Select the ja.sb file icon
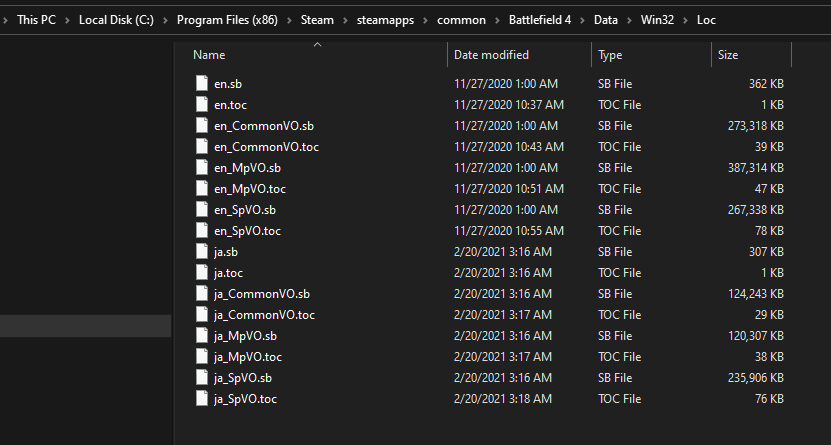Screen dimensions: 831x445 click(x=202, y=252)
